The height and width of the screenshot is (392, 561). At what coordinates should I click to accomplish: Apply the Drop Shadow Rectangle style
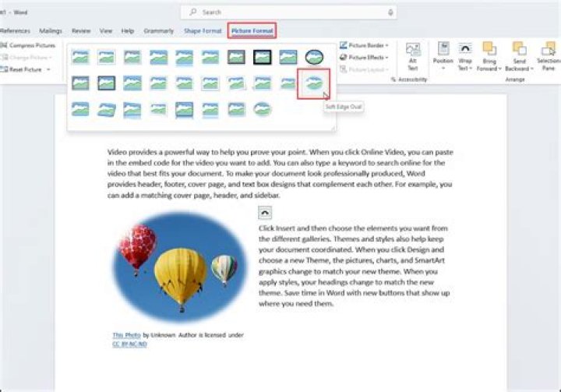tap(158, 57)
